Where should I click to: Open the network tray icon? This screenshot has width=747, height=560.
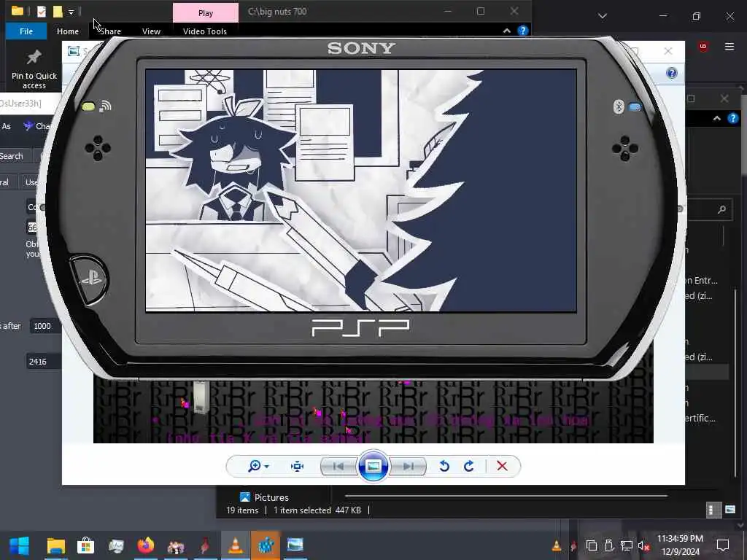(x=627, y=545)
